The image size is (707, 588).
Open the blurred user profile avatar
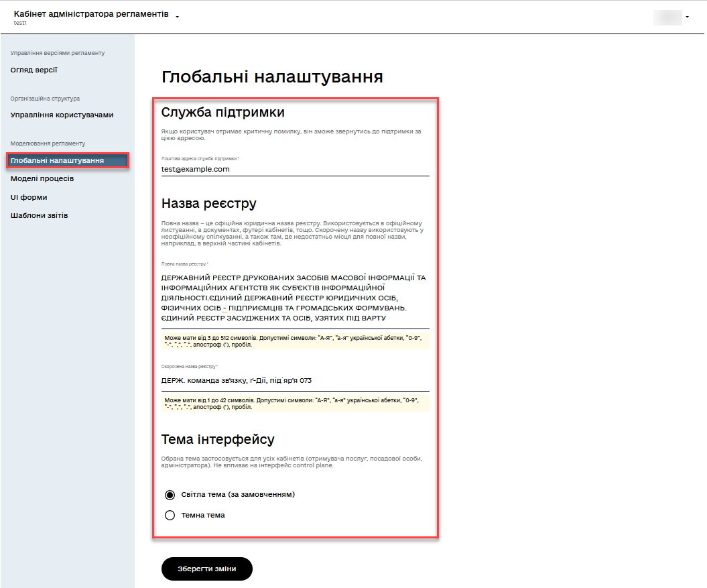(x=667, y=17)
